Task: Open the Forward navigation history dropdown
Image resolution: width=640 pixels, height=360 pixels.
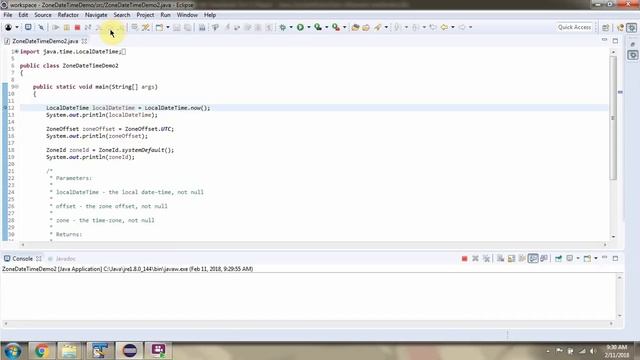Action: pyautogui.click(x=471, y=27)
